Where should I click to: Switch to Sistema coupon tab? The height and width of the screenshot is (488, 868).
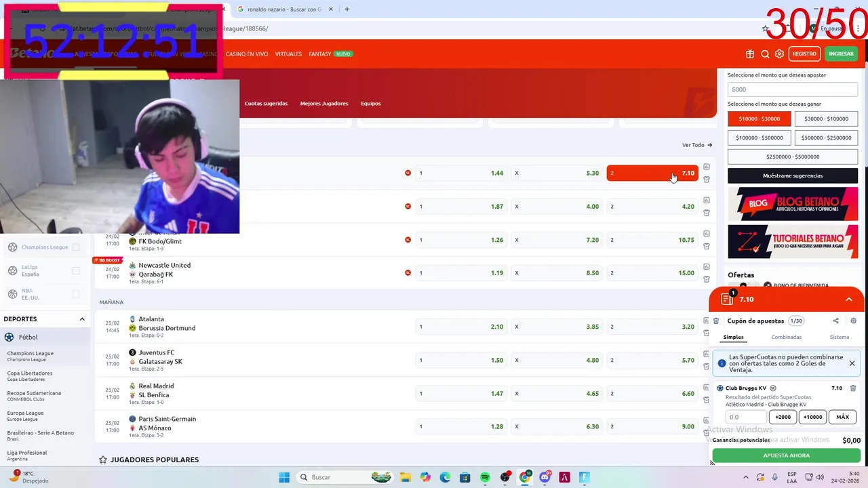pyautogui.click(x=839, y=337)
